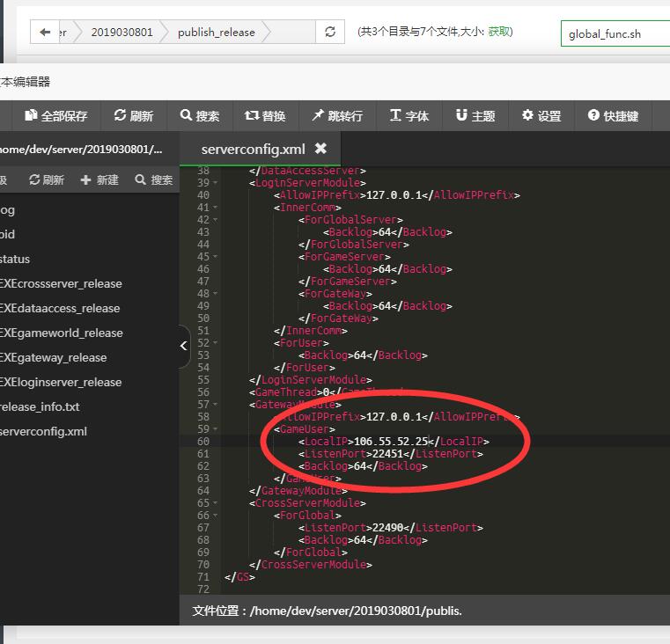This screenshot has width=670, height=644.
Task: Open Search from the editor toolbar
Action: pyautogui.click(x=200, y=115)
